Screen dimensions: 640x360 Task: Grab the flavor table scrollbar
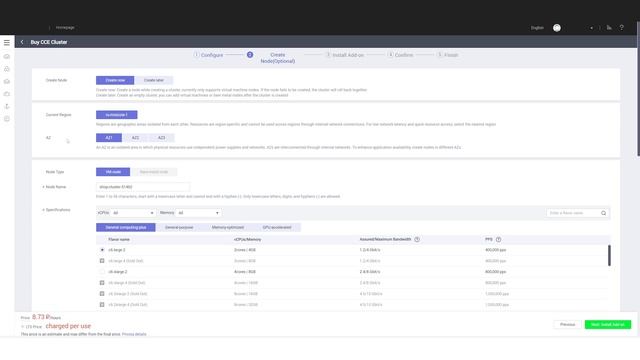click(609, 256)
